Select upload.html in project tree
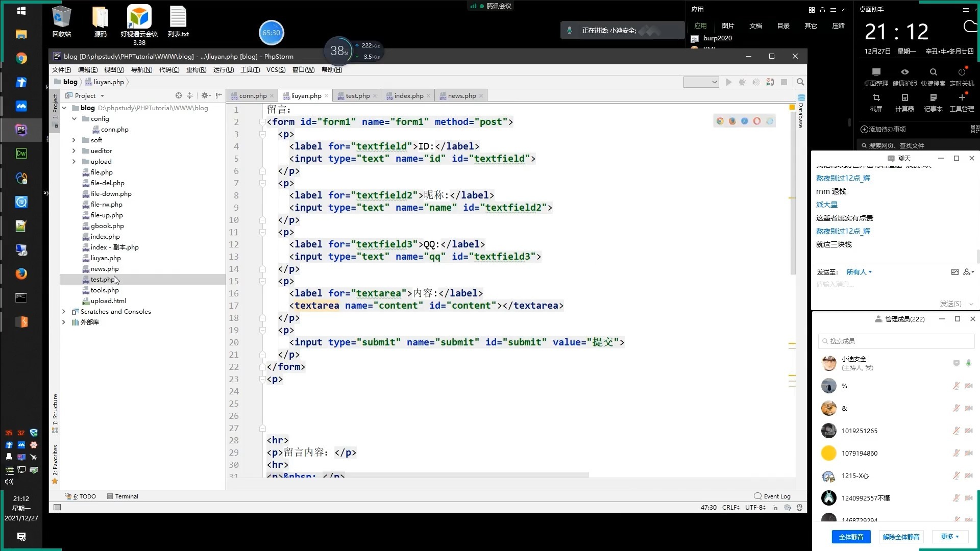980x551 pixels. click(x=108, y=300)
